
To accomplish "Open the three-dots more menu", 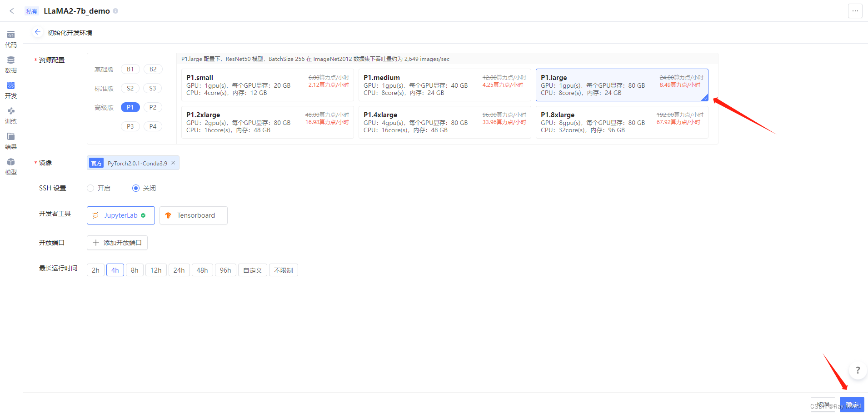I will [x=855, y=11].
